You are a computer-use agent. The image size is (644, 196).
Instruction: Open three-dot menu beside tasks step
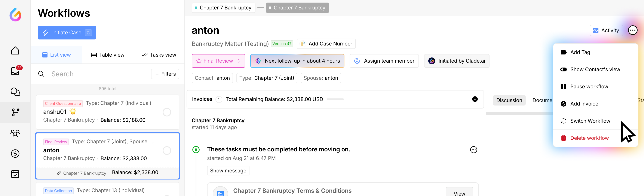tap(473, 150)
